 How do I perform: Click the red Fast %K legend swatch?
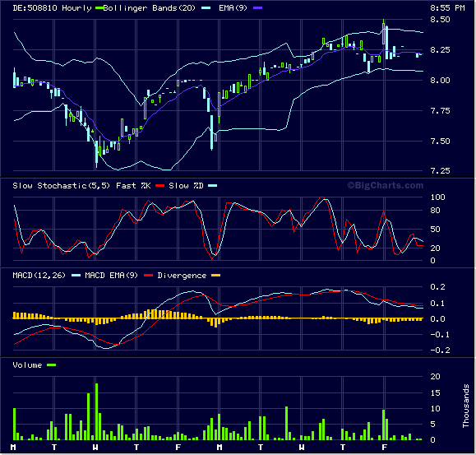(160, 186)
